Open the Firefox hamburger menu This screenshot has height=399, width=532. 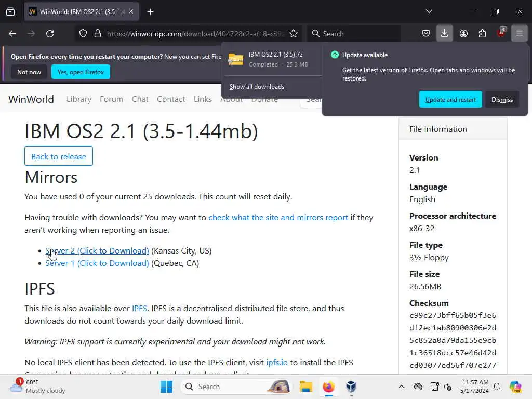[x=520, y=33]
